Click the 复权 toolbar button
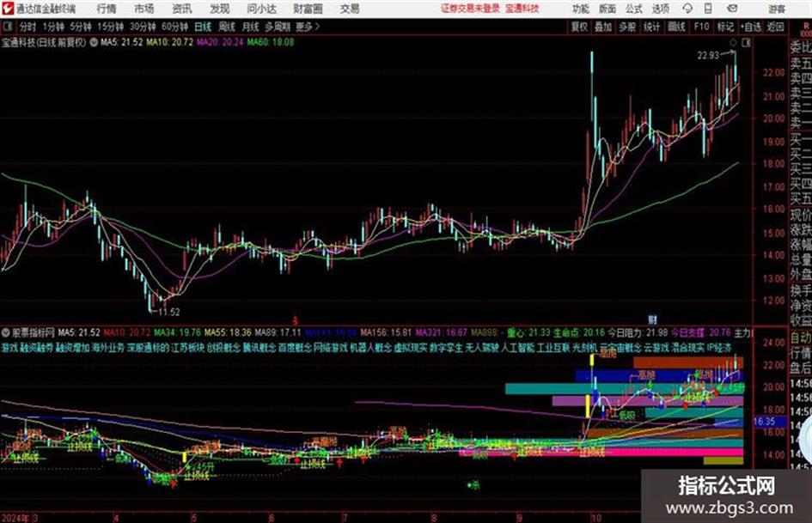Screen dimensions: 812x523 (579, 27)
